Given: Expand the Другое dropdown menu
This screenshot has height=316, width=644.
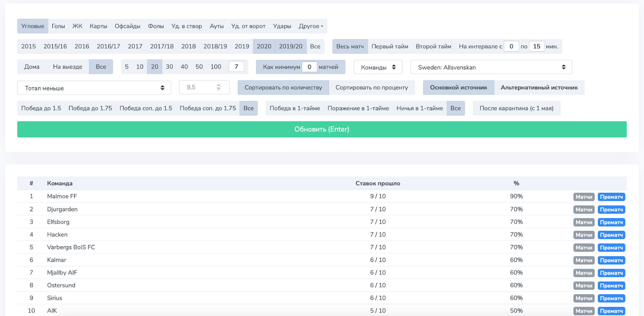Looking at the screenshot, I should (311, 26).
